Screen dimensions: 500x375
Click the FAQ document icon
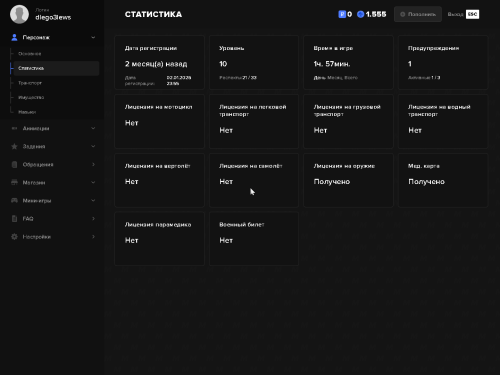click(14, 219)
